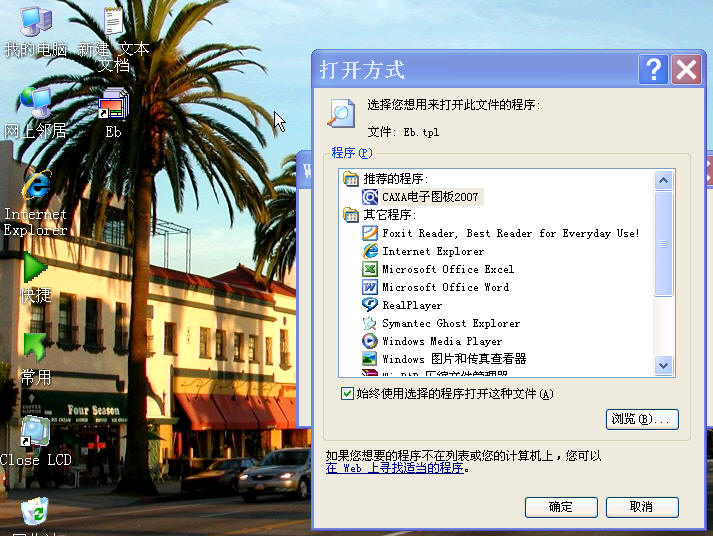The height and width of the screenshot is (536, 713).
Task: Confirm with the 确定 button
Action: pyautogui.click(x=561, y=507)
